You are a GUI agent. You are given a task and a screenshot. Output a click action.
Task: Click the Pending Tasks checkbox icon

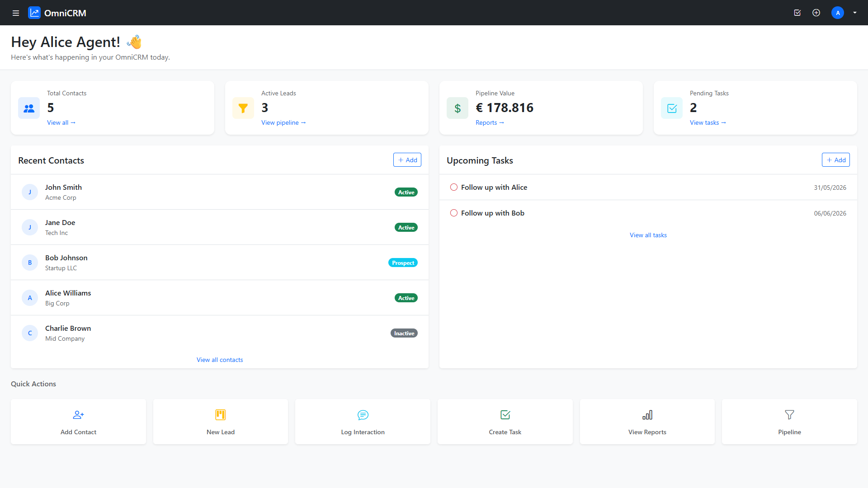click(672, 108)
